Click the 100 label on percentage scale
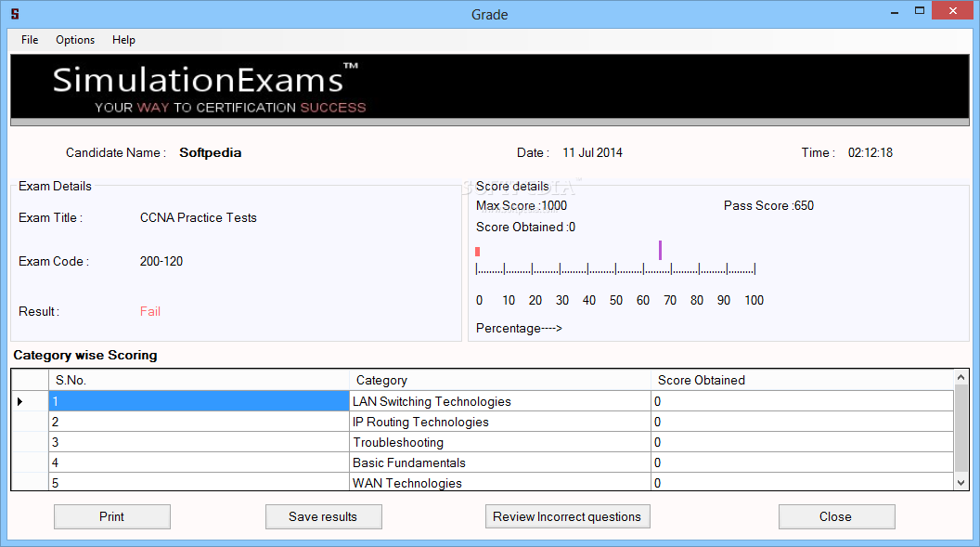The height and width of the screenshot is (547, 980). click(754, 300)
